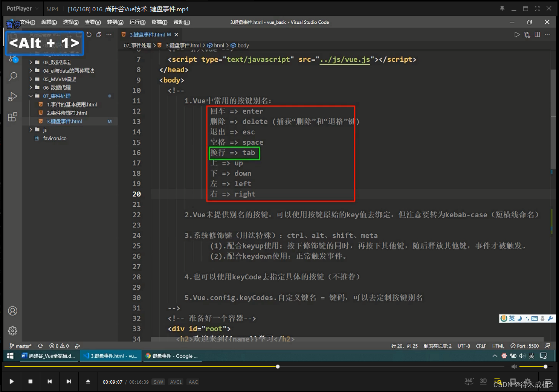Split the editor to the right
This screenshot has width=559, height=392.
coord(537,35)
